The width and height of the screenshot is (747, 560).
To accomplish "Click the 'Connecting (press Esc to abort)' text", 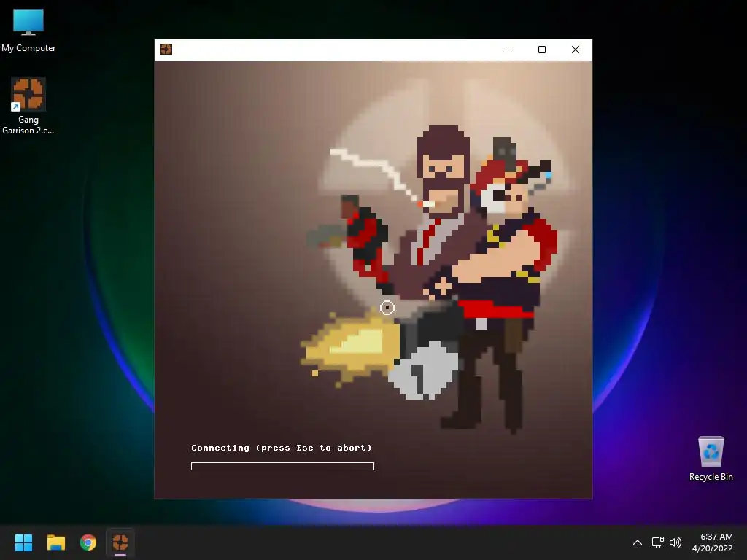I will point(281,448).
